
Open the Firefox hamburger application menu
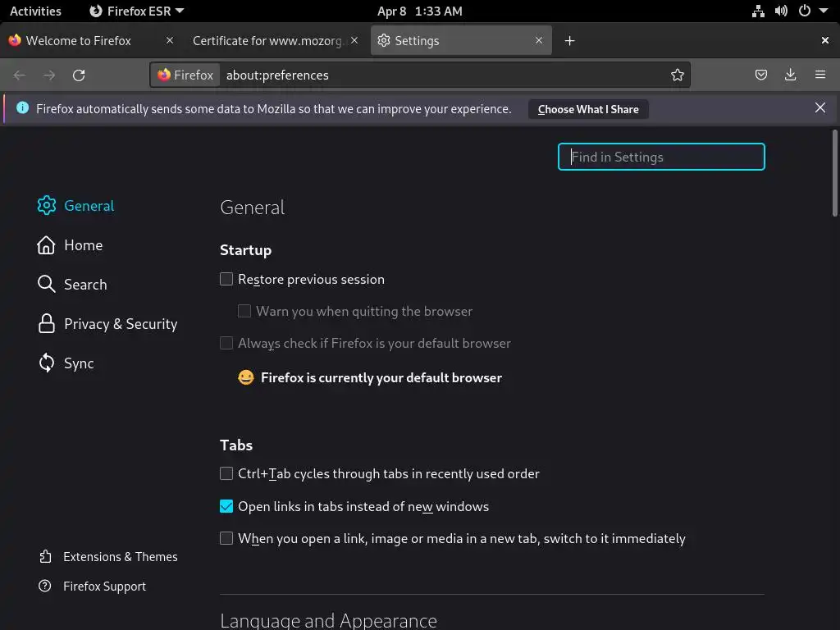point(820,75)
